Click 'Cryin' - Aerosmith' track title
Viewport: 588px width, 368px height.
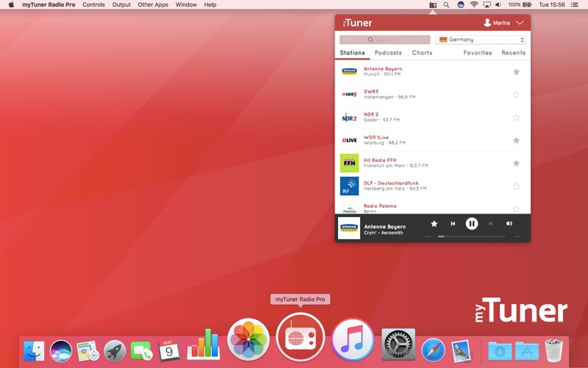[x=383, y=233]
